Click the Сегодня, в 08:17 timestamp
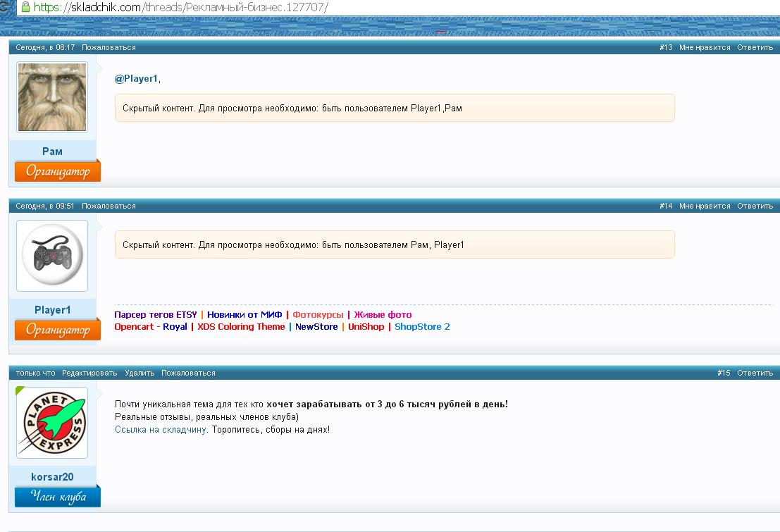 click(45, 47)
